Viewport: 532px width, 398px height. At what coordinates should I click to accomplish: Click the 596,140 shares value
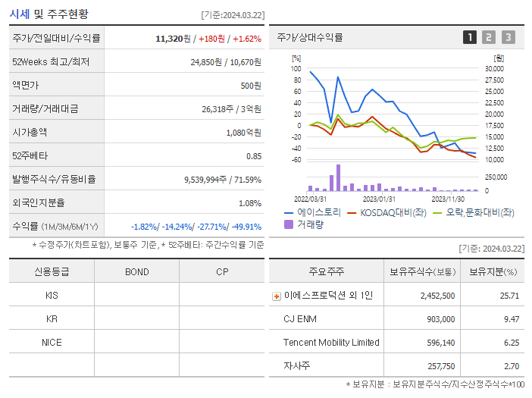(440, 343)
